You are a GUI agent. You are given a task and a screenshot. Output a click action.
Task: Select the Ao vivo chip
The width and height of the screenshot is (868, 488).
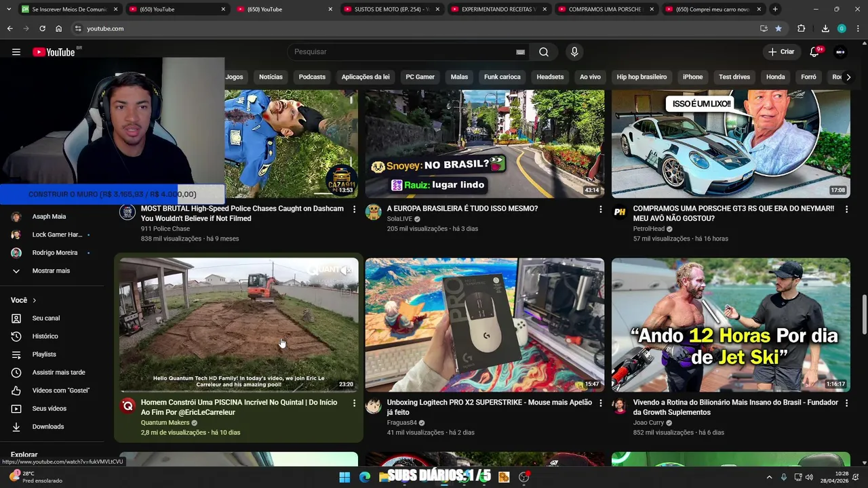point(590,77)
